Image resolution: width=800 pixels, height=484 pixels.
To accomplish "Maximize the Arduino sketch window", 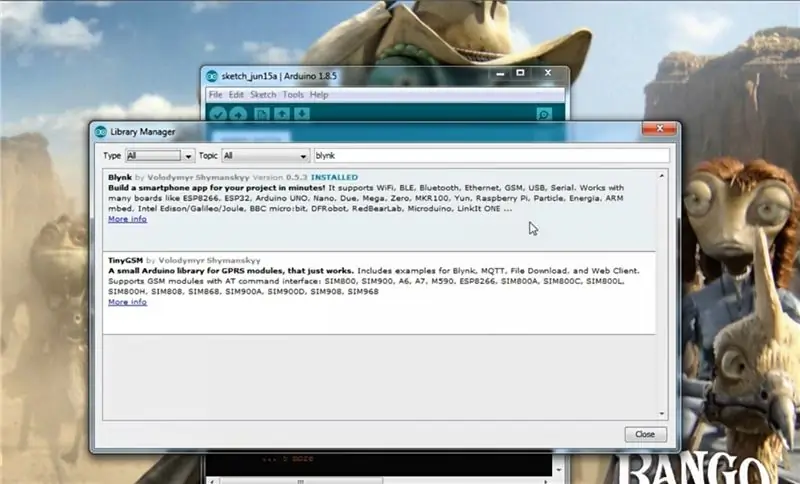I will 520,73.
